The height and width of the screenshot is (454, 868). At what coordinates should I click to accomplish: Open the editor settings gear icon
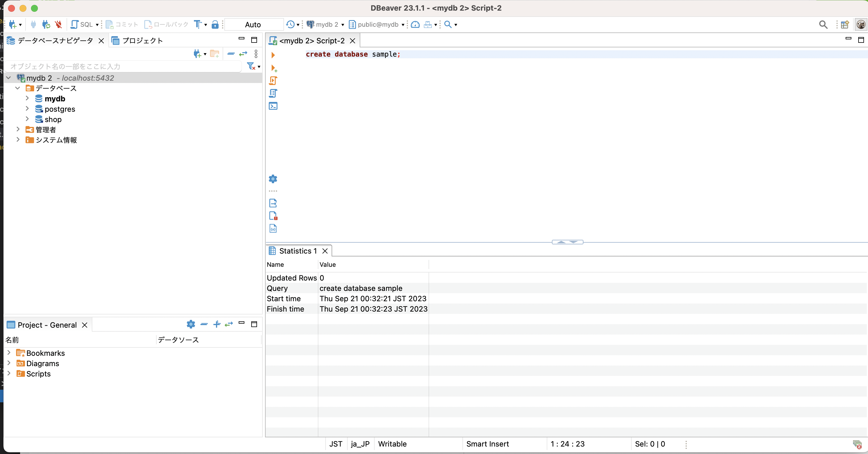(x=273, y=179)
